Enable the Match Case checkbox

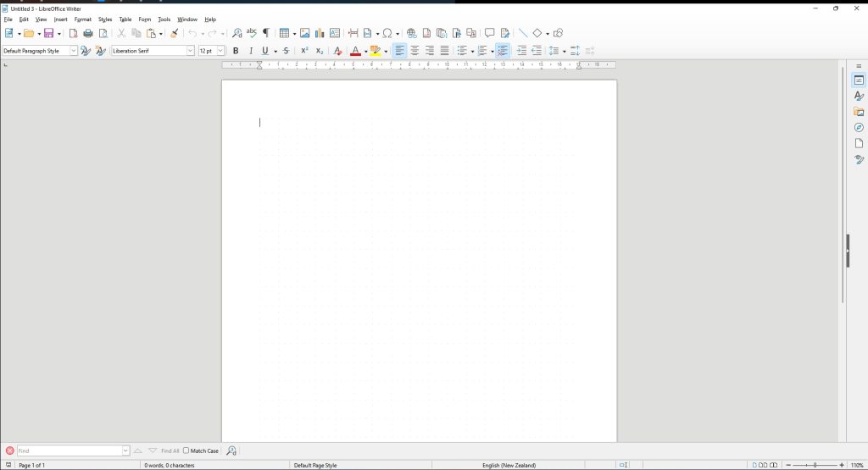click(186, 451)
